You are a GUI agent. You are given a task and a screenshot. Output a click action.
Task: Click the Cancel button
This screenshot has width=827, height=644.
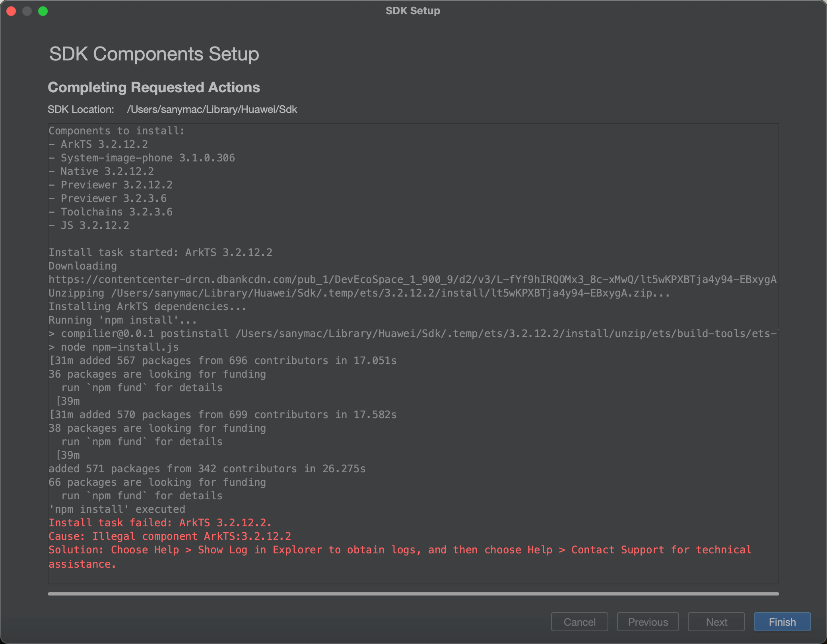tap(579, 622)
